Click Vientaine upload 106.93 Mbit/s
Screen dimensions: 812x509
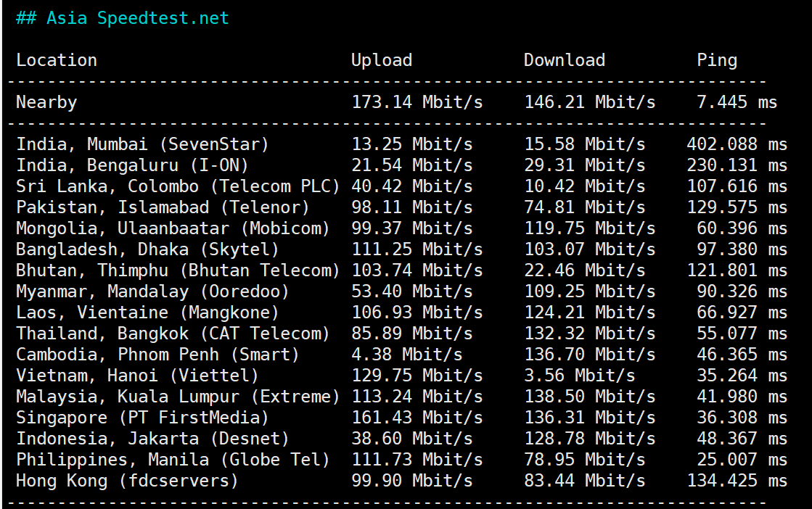pos(417,313)
